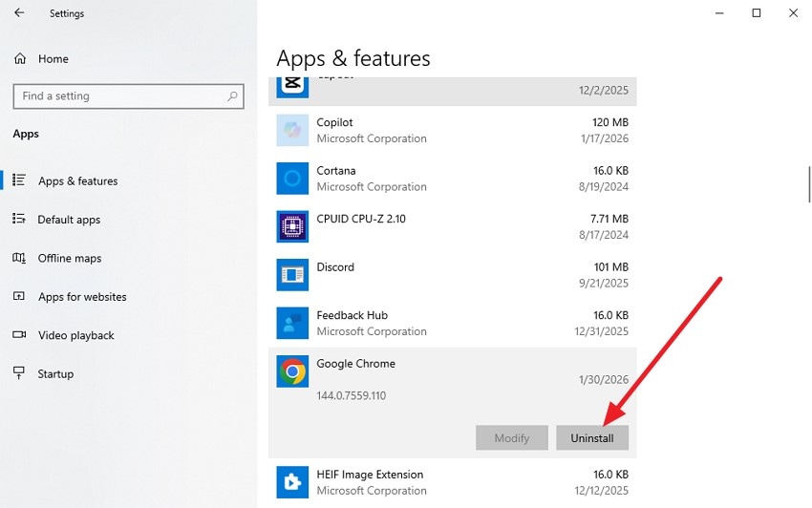
Task: Open Default apps section
Action: coord(69,220)
